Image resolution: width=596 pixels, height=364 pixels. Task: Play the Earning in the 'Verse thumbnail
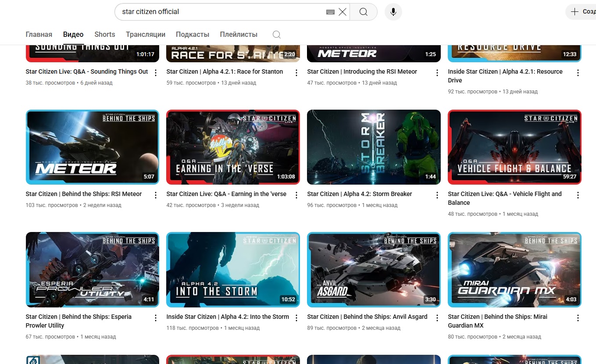233,147
